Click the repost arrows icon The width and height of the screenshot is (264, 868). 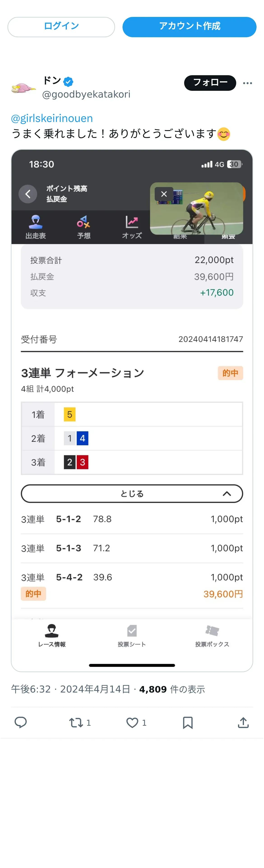tap(76, 723)
